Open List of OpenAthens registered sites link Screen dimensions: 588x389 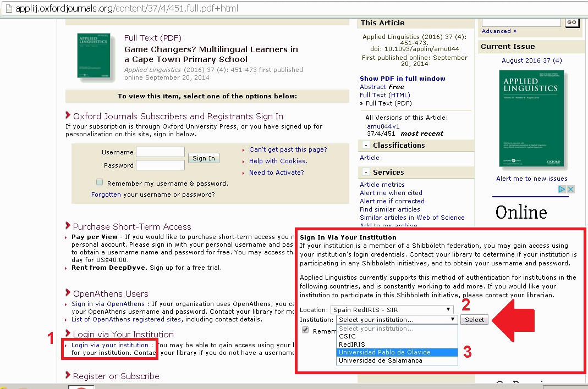tap(127, 319)
